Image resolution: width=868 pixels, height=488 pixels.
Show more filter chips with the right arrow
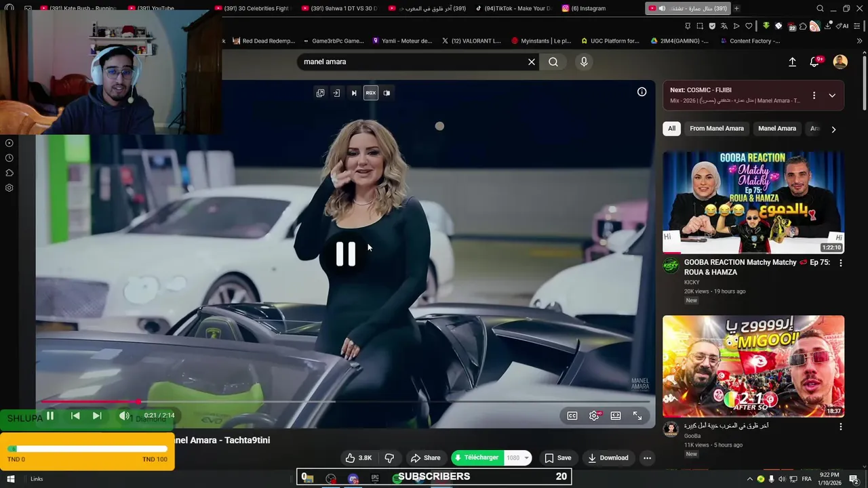point(833,129)
